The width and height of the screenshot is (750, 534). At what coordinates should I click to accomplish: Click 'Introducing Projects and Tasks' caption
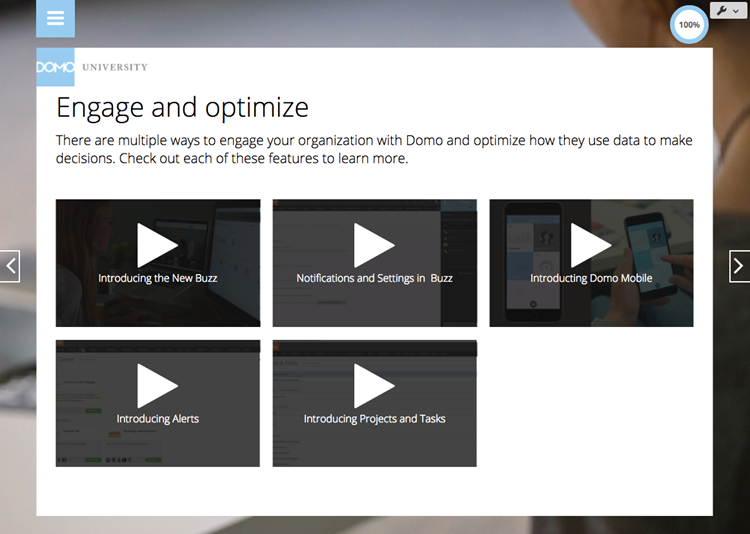375,419
